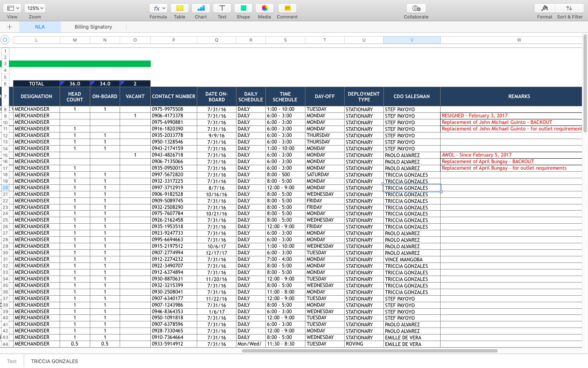Open the Zoom 125% dropdown
This screenshot has height=368, width=588.
[x=35, y=8]
